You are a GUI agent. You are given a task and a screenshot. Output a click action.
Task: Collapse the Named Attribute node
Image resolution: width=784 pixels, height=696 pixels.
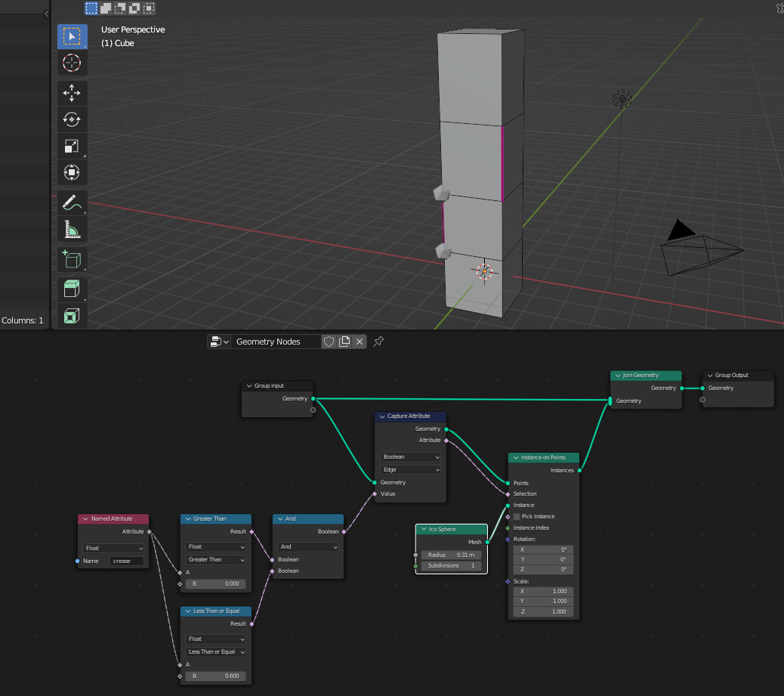[x=85, y=519]
